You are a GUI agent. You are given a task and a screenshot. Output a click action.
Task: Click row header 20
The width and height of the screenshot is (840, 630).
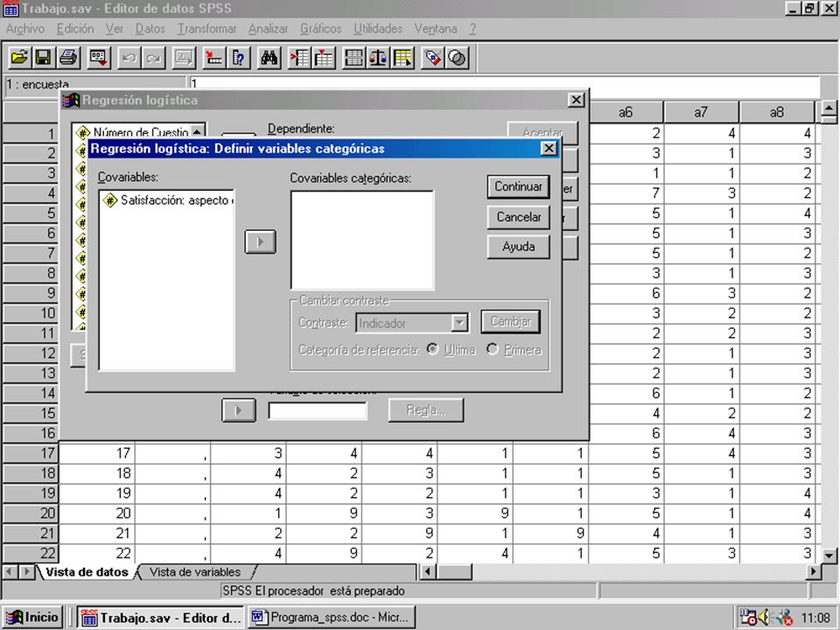(x=31, y=514)
